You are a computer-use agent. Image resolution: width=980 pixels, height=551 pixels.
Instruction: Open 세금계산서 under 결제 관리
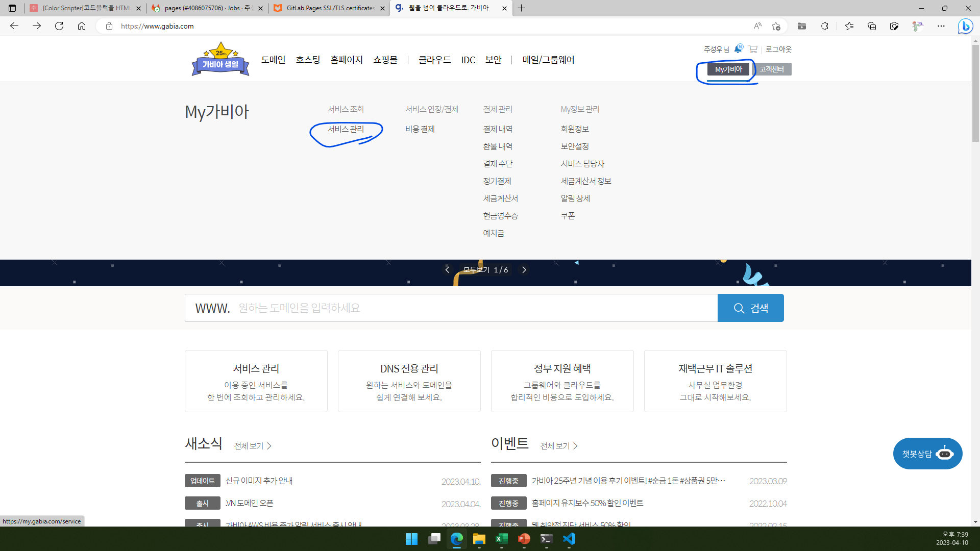coord(501,198)
